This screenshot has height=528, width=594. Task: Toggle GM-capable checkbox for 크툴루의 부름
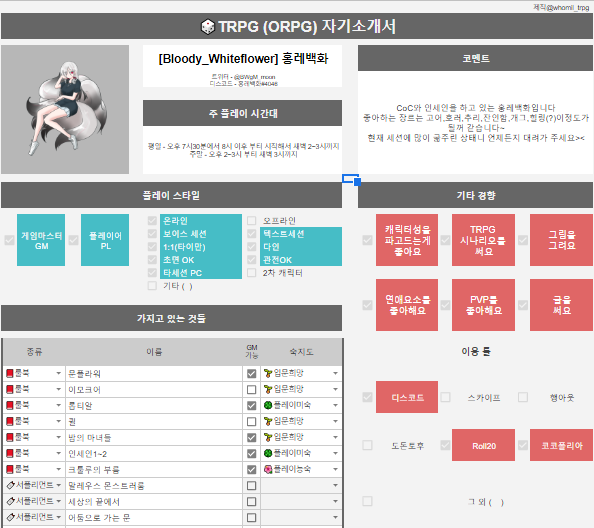(x=251, y=469)
